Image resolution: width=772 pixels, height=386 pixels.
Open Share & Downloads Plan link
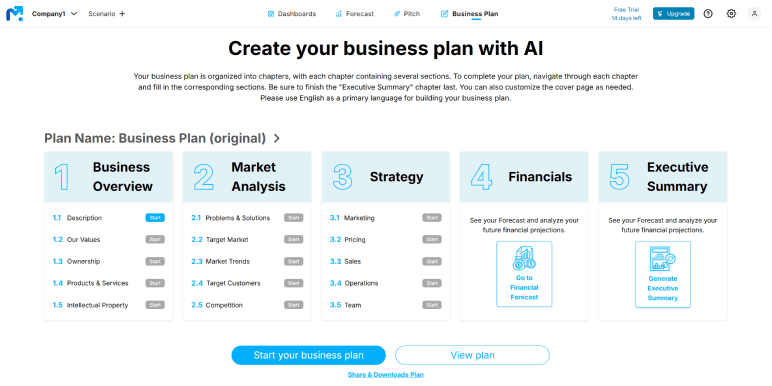click(386, 375)
